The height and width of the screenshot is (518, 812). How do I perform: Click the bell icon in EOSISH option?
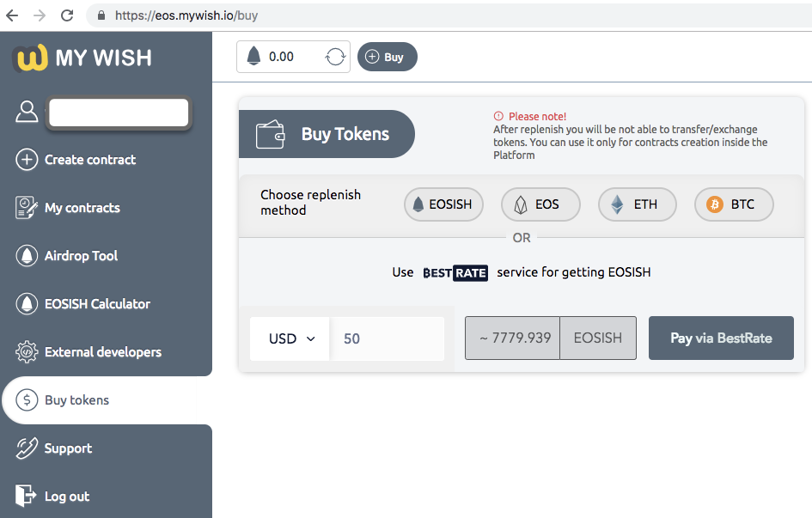point(418,204)
